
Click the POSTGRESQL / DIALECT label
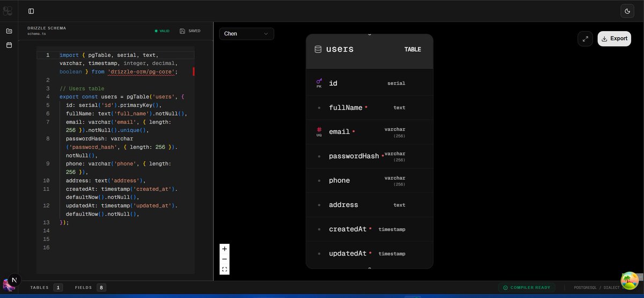(x=597, y=288)
